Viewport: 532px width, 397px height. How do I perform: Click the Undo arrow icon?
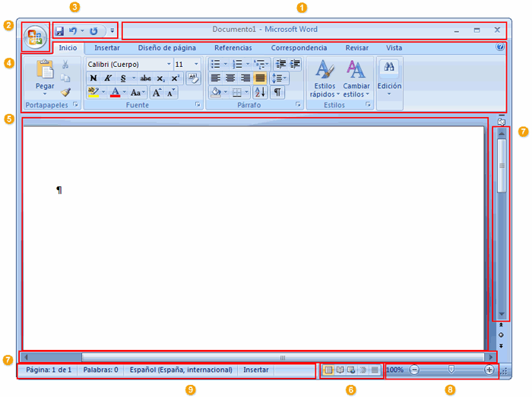[73, 31]
